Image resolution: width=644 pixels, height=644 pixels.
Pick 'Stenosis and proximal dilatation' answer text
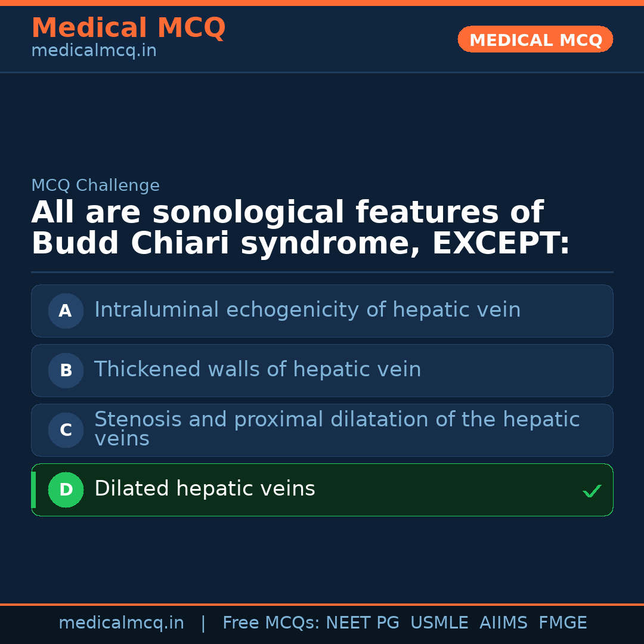click(337, 429)
